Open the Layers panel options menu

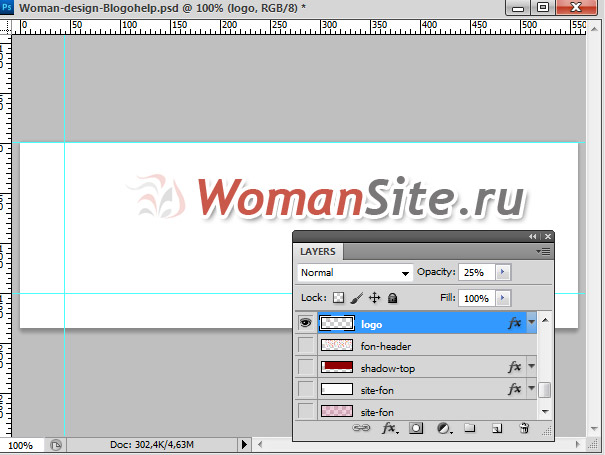[x=543, y=252]
